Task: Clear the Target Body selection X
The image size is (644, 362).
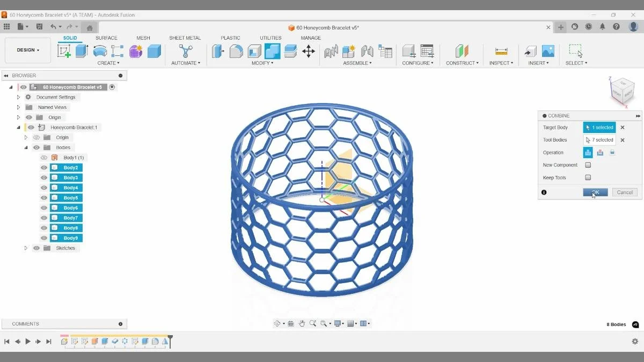Action: pos(623,128)
